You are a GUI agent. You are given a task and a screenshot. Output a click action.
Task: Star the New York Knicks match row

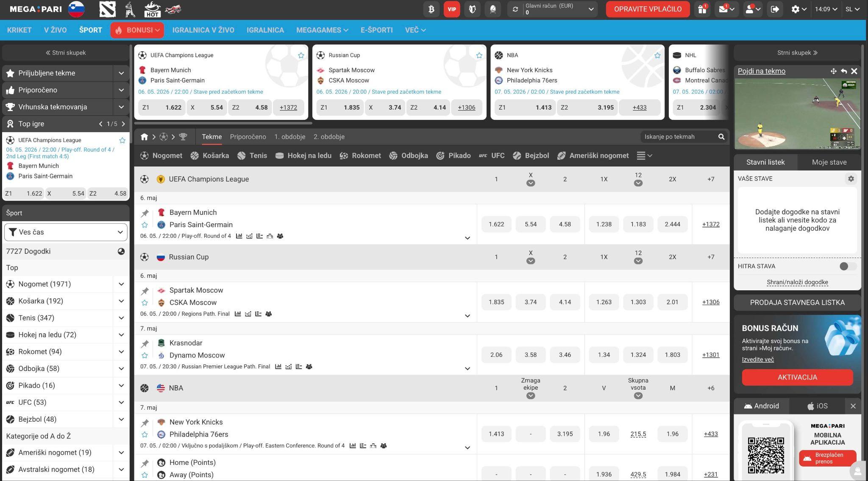click(145, 434)
